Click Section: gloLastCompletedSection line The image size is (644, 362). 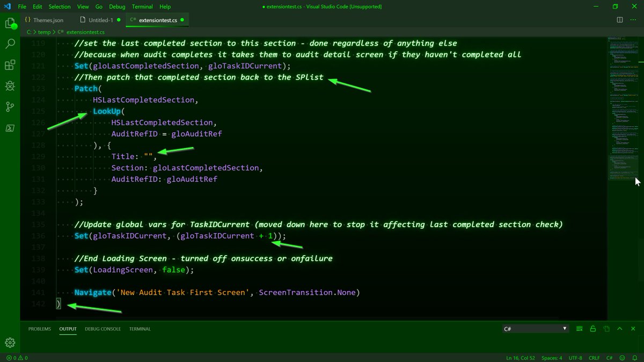[187, 168]
